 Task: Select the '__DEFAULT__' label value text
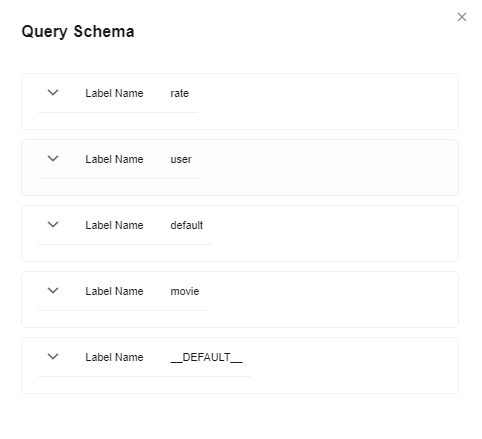(206, 357)
